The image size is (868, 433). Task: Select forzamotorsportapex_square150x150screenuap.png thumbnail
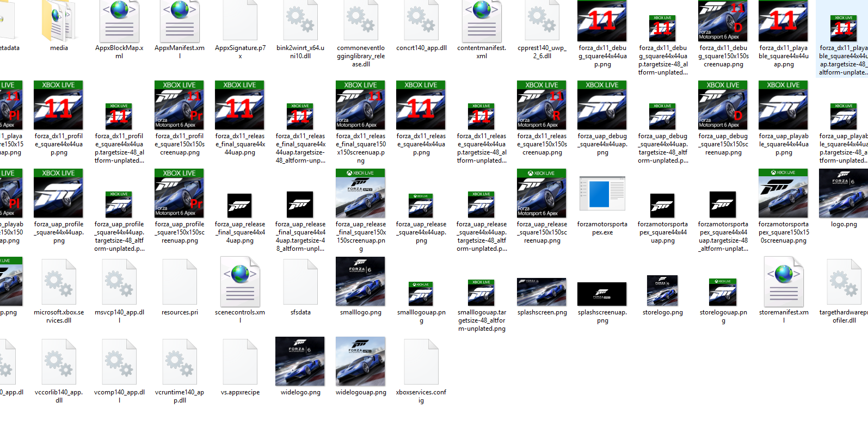pos(784,194)
